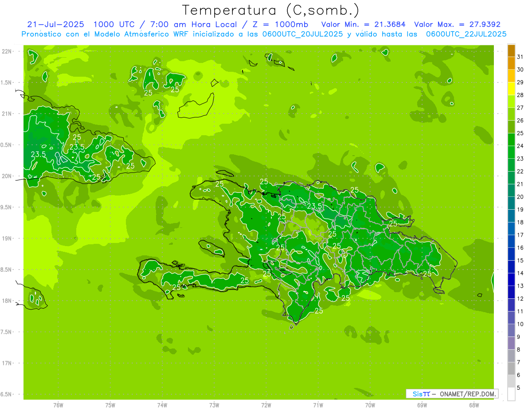This screenshot has height=411, width=532.
Task: Click the 'Valor Max. = 27.9392' readout
Action: (x=457, y=24)
